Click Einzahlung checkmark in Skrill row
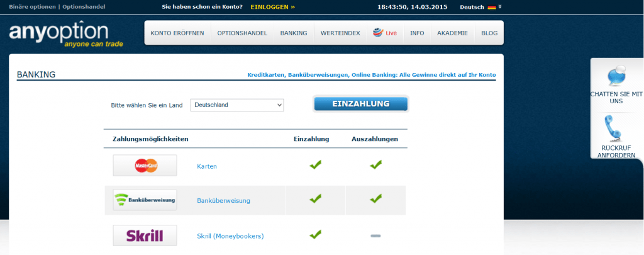The width and height of the screenshot is (644, 255). pos(316,234)
